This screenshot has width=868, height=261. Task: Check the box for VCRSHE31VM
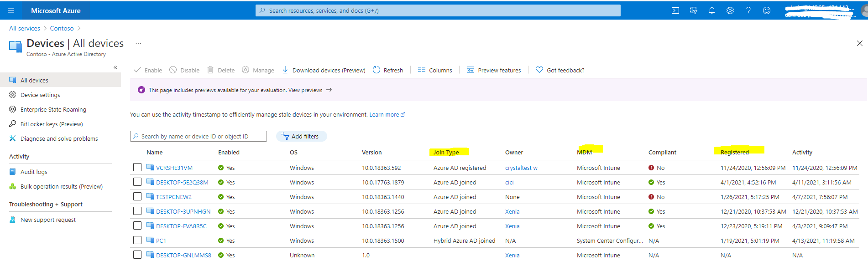[x=137, y=167]
